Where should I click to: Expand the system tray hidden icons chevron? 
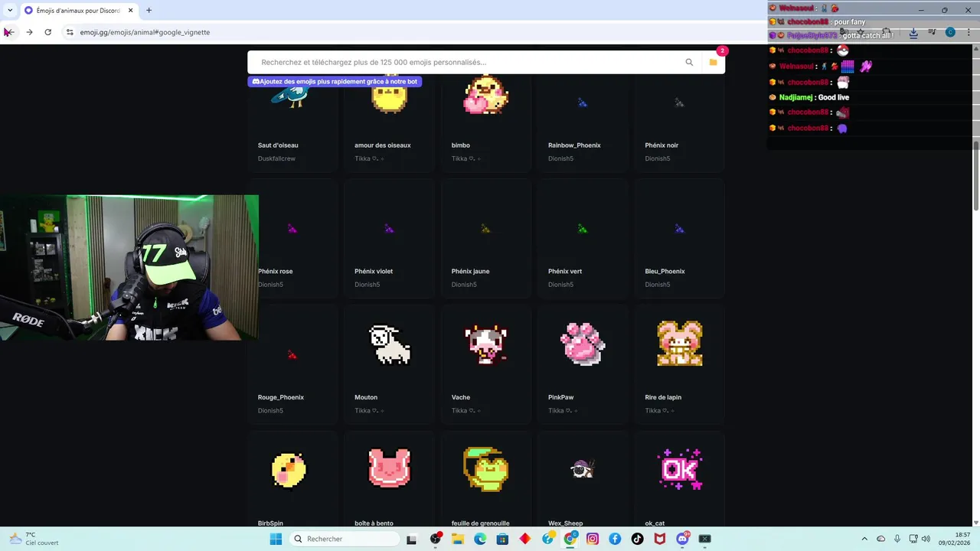coord(864,539)
